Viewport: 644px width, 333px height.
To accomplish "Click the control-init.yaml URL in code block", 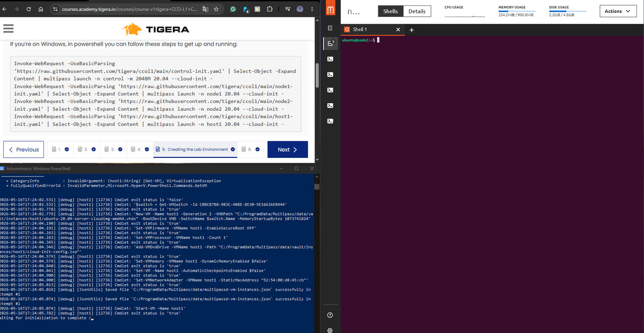I will tap(120, 71).
